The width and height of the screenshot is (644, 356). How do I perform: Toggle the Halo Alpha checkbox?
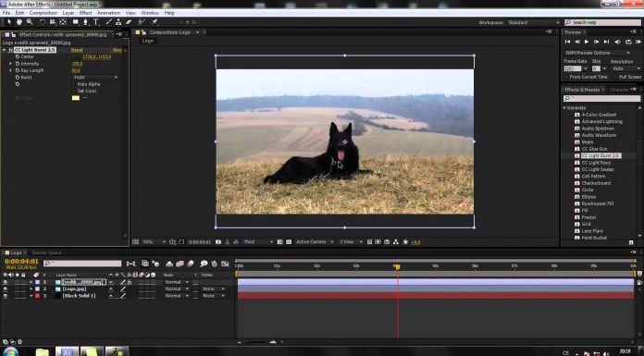pos(75,84)
